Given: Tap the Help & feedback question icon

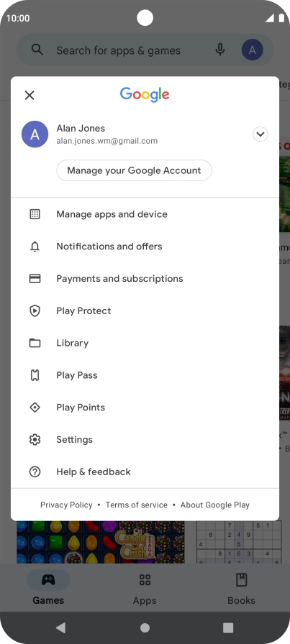Looking at the screenshot, I should pyautogui.click(x=35, y=472).
